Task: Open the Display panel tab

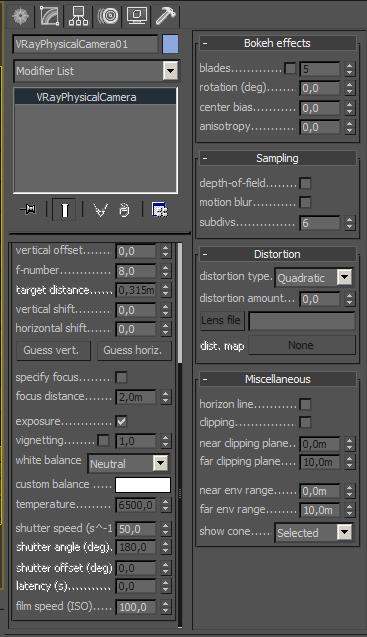Action: click(x=137, y=16)
